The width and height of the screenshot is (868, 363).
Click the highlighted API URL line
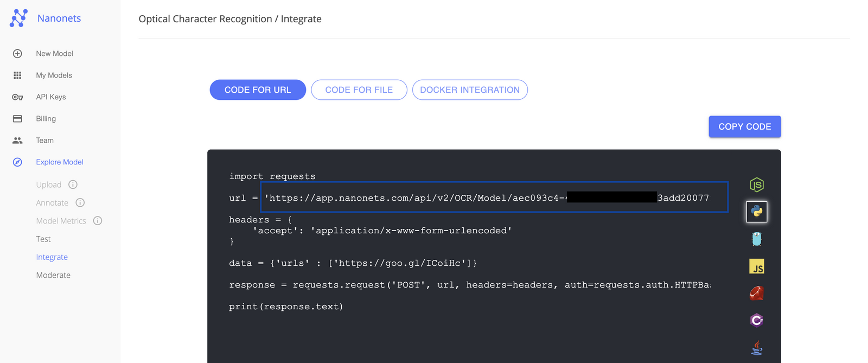click(x=494, y=198)
